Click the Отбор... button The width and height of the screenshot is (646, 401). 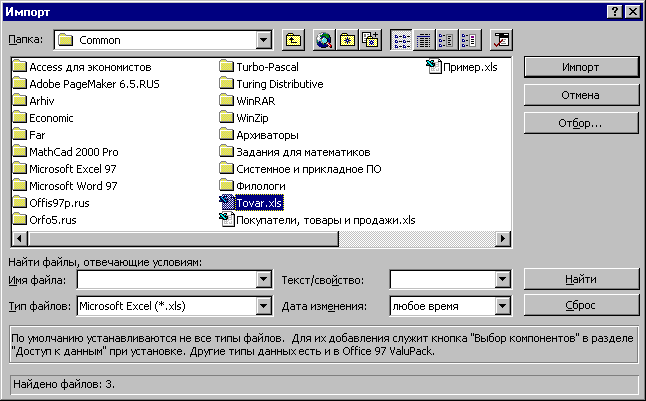coord(581,123)
